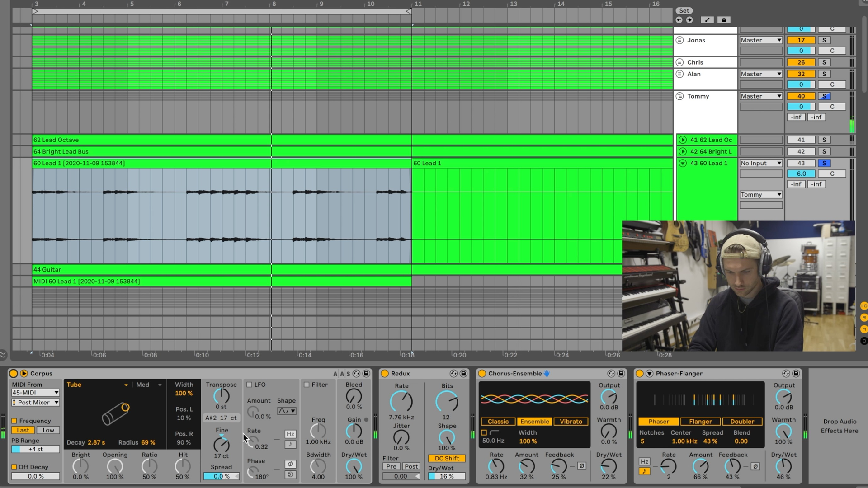Click the Chorus-Ensemble hot-swap icon
The height and width of the screenshot is (488, 868).
(x=611, y=374)
